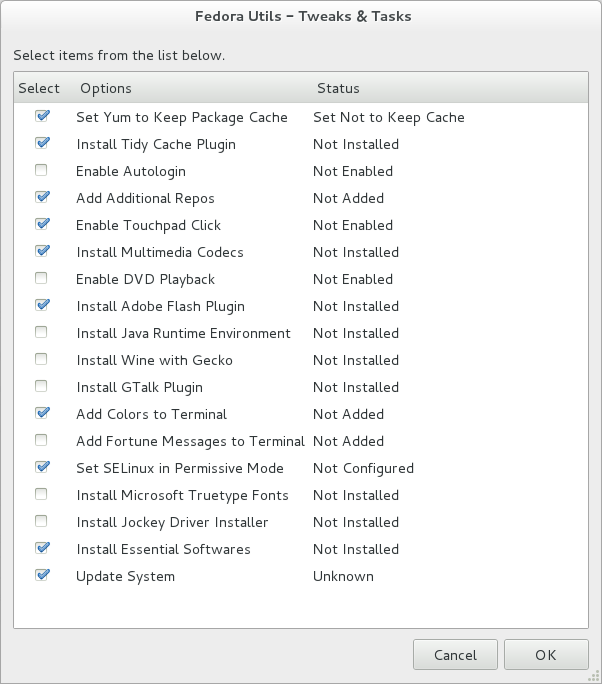Click the 'Unknown' status cell
The height and width of the screenshot is (684, 602).
[343, 577]
